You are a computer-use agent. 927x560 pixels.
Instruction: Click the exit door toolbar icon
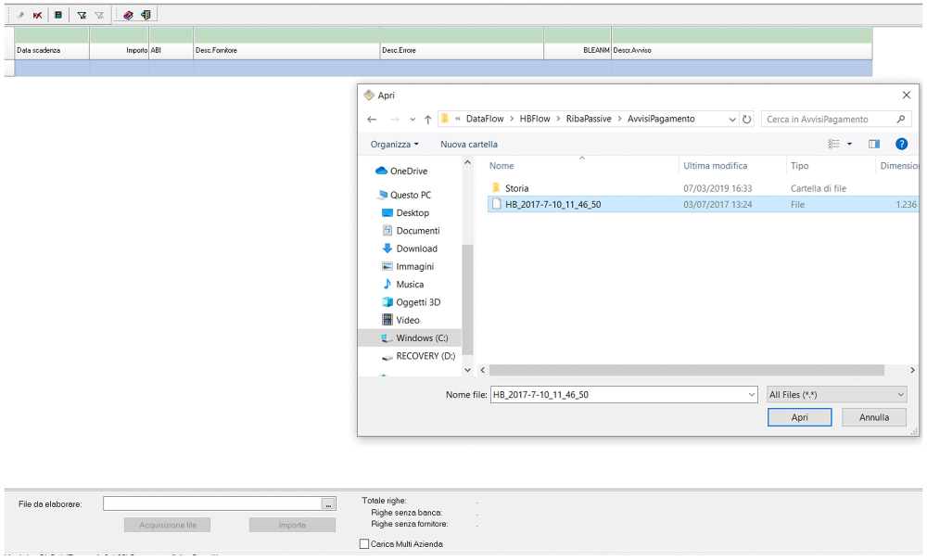(x=146, y=15)
